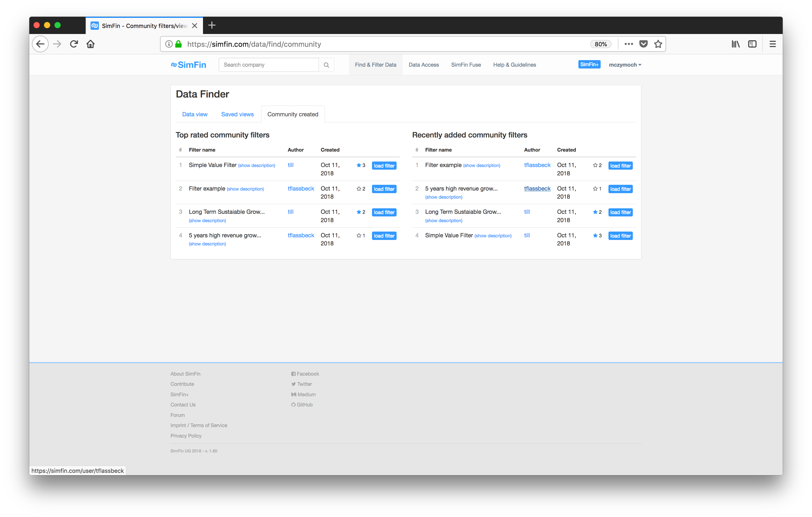Toggle the browser sidebar icon
This screenshot has width=812, height=517.
(752, 44)
